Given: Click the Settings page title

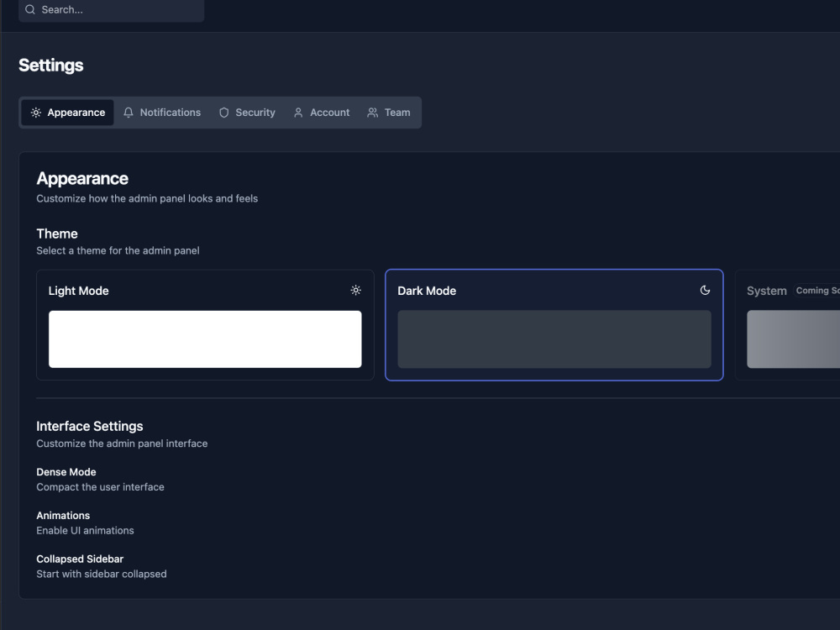Looking at the screenshot, I should pos(51,66).
